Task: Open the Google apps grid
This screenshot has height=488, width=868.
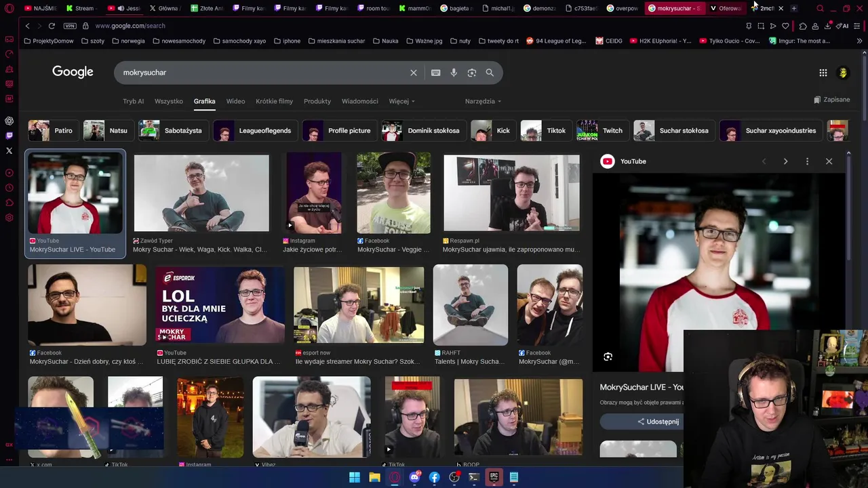Action: 823,73
